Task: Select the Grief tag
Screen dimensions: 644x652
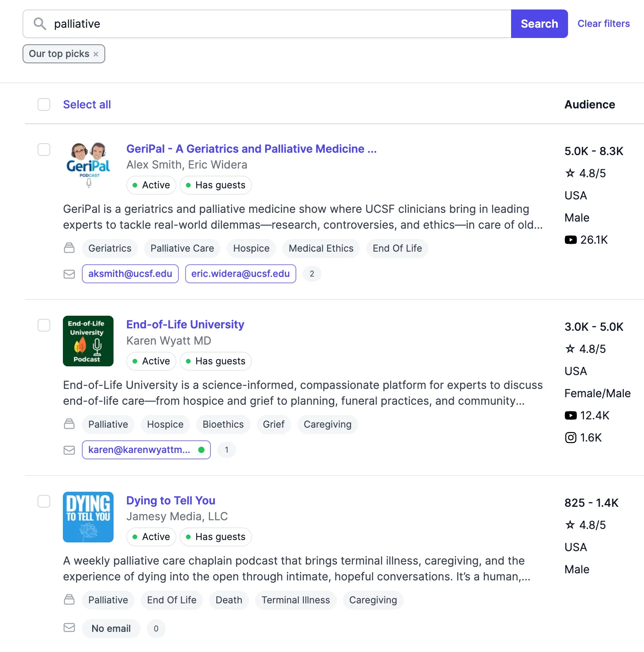Action: 274,425
